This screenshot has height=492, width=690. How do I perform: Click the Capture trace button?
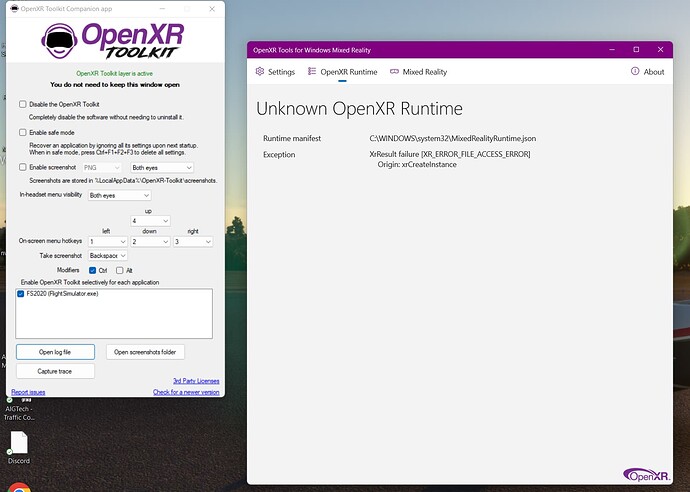pyautogui.click(x=55, y=371)
